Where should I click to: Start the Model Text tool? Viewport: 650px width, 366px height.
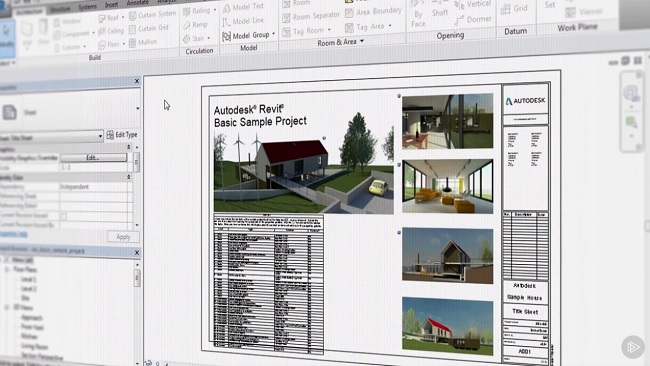(243, 7)
